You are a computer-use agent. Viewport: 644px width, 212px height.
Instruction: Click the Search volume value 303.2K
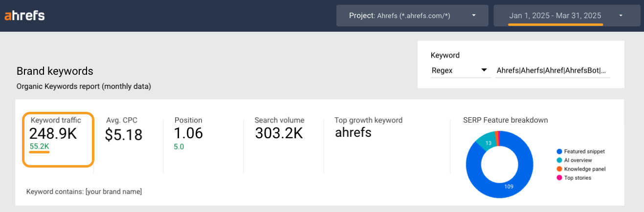pyautogui.click(x=279, y=133)
